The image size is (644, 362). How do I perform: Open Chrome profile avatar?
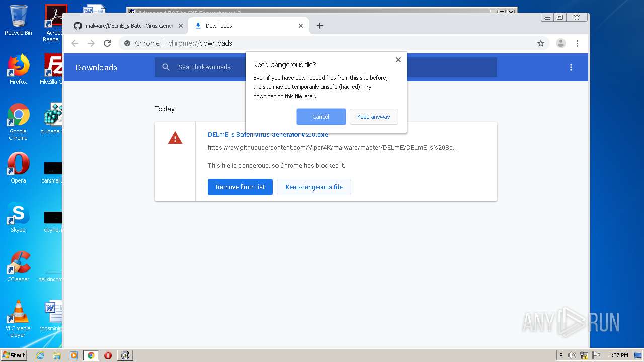coord(561,43)
